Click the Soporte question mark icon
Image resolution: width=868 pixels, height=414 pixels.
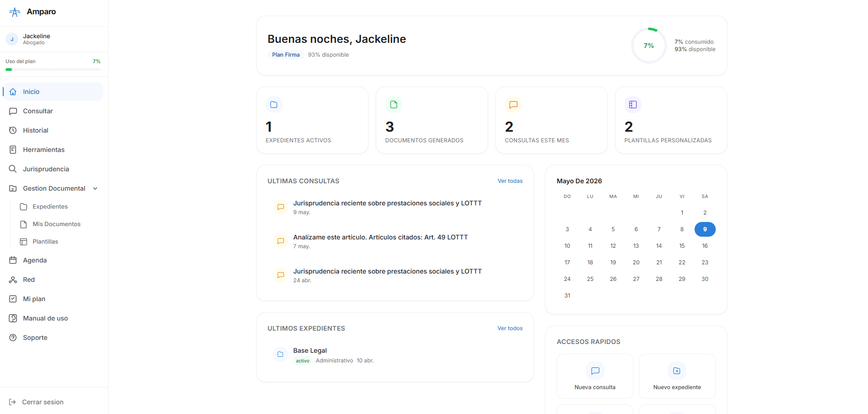tap(13, 338)
